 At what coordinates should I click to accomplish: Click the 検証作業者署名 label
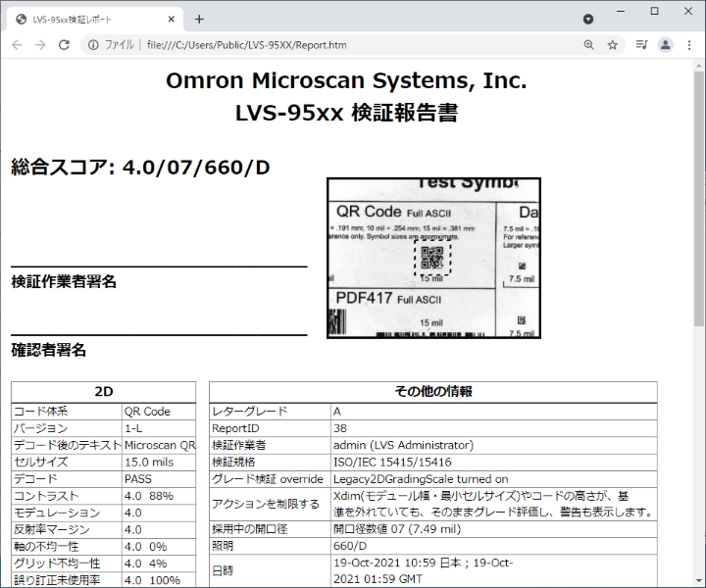tap(64, 281)
